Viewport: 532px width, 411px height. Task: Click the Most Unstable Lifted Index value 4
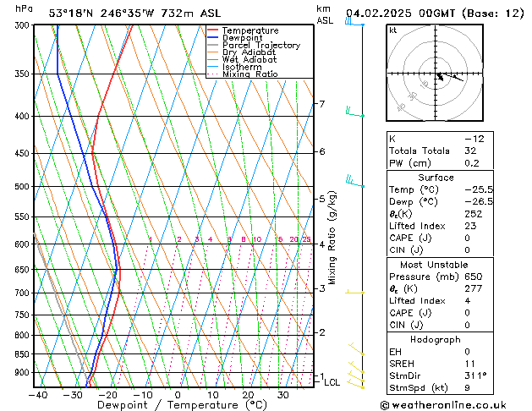coord(468,301)
